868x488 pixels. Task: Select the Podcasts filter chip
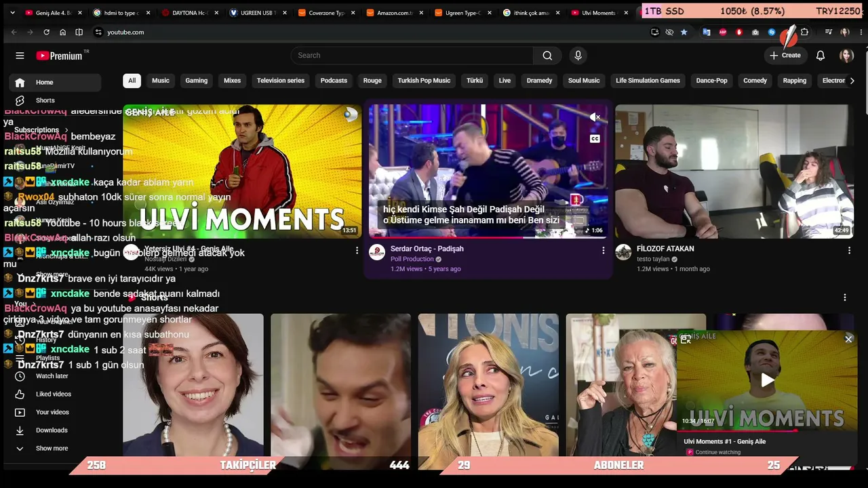pyautogui.click(x=334, y=81)
